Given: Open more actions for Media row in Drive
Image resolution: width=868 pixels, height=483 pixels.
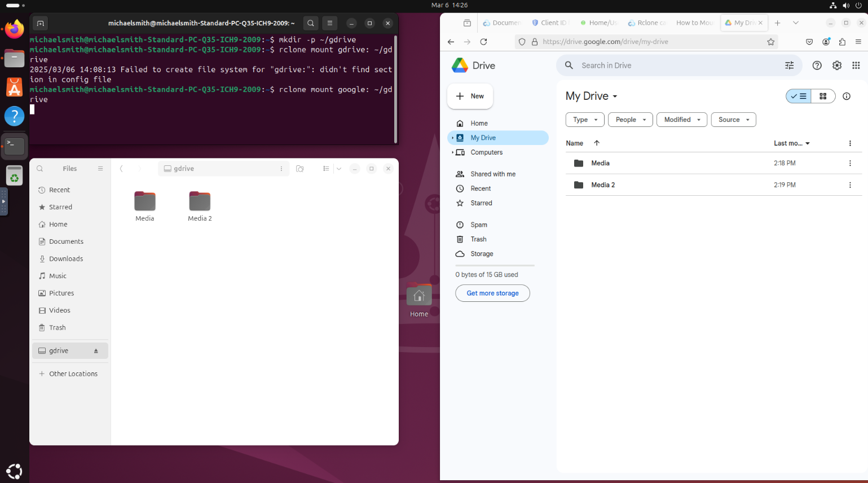Looking at the screenshot, I should tap(850, 163).
